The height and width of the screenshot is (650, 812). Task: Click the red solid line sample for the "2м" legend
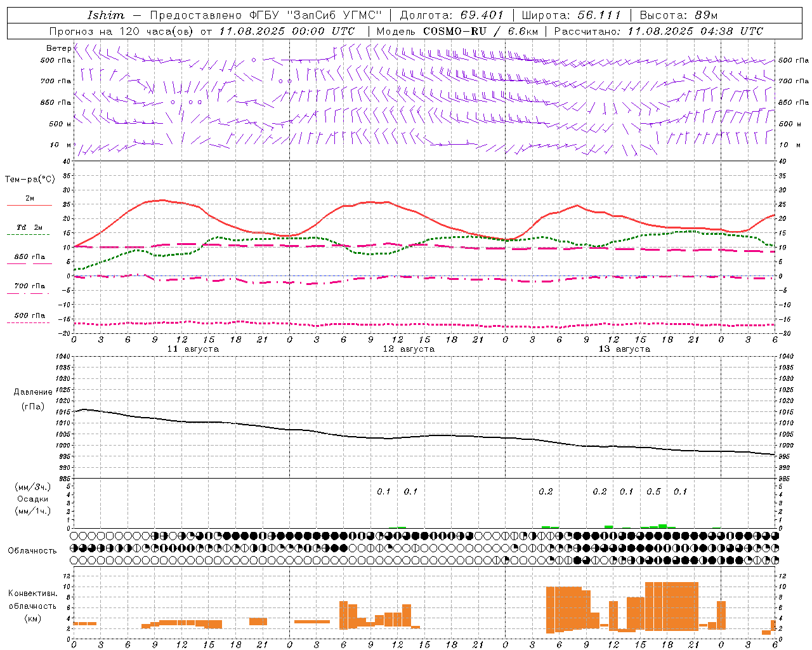tap(29, 206)
